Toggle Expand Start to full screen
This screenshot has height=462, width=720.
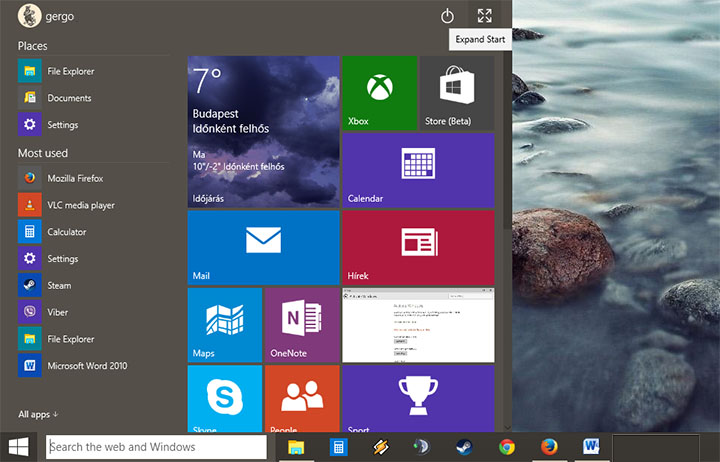pyautogui.click(x=485, y=16)
